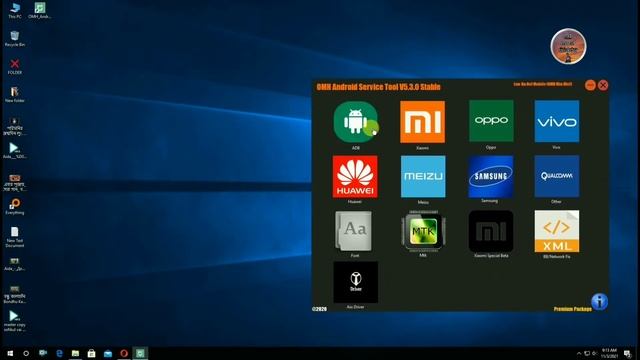Open the Xiaomi orange Mi module

pos(422,122)
